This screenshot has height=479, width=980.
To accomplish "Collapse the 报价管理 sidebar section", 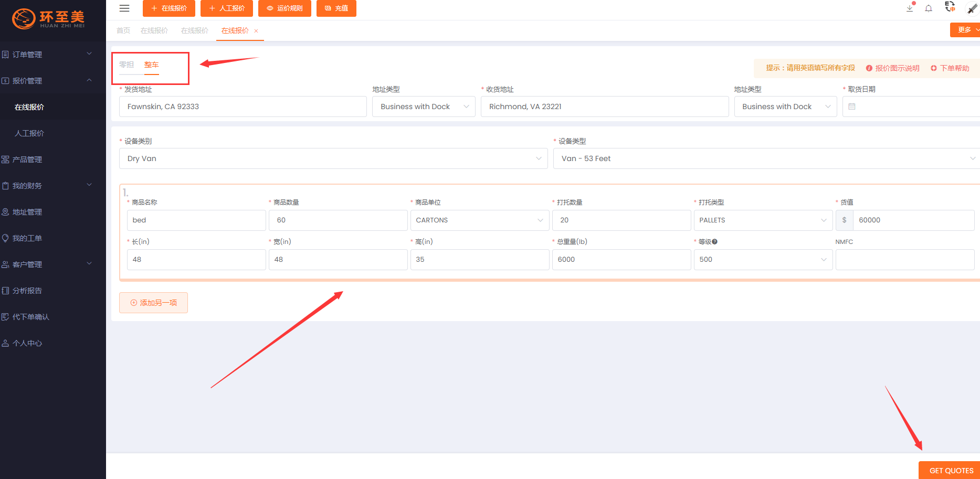I will 47,81.
